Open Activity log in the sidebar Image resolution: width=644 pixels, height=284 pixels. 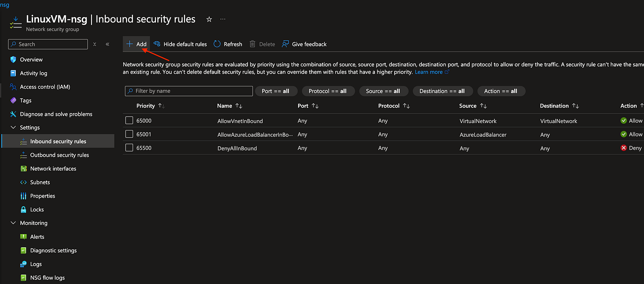click(x=34, y=73)
